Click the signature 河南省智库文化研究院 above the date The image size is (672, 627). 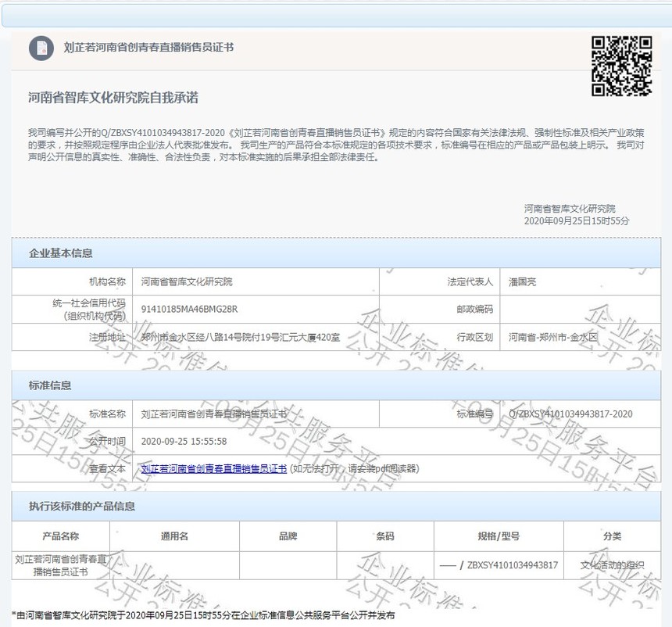[x=570, y=209]
